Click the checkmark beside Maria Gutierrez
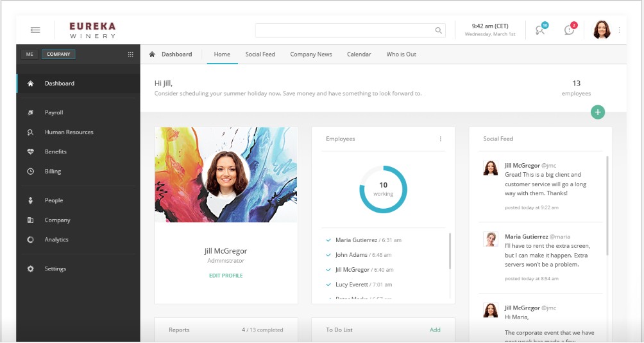This screenshot has width=644, height=343. pos(328,240)
